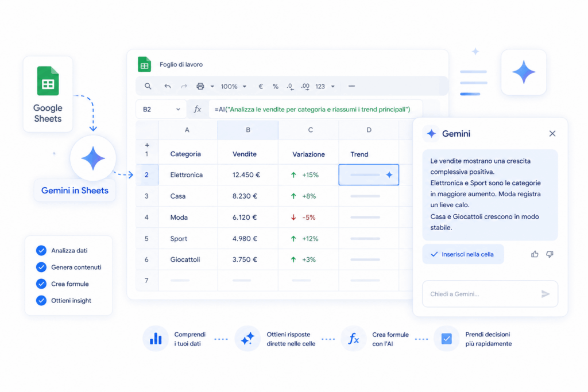Select row 2 header
Viewport: 588px width, 392px height.
coord(146,174)
